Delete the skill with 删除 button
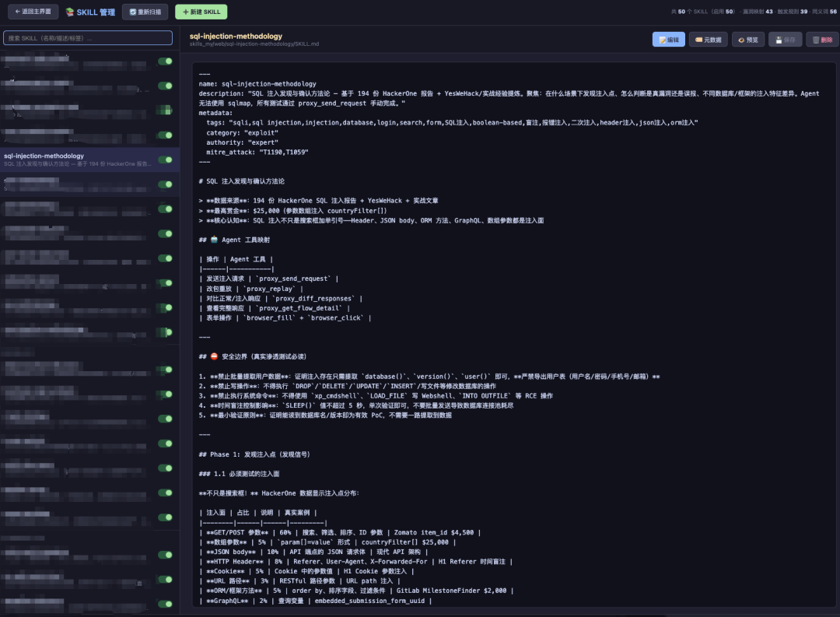 click(x=822, y=40)
